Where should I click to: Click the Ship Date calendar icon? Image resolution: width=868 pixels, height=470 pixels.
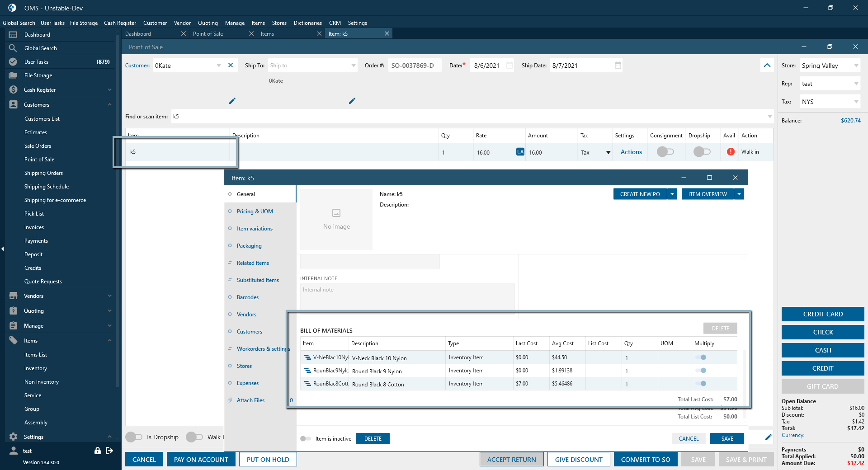click(618, 66)
